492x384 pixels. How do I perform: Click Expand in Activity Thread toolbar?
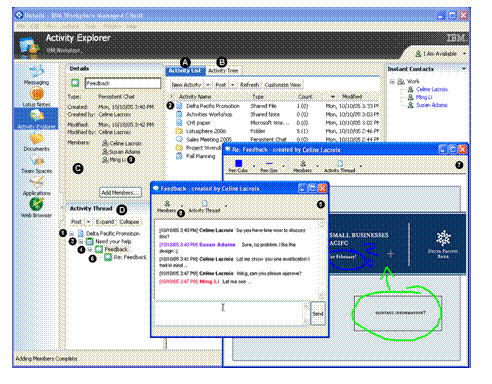pyautogui.click(x=105, y=222)
